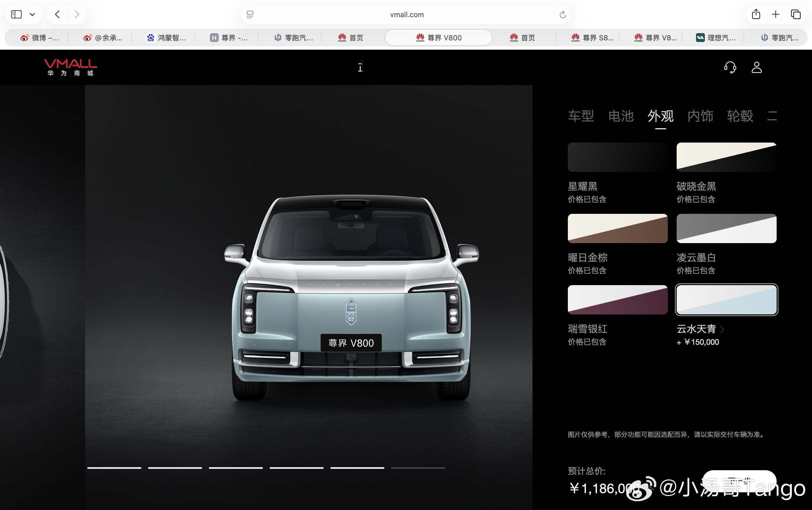
Task: Go forward to the next page
Action: (x=77, y=14)
